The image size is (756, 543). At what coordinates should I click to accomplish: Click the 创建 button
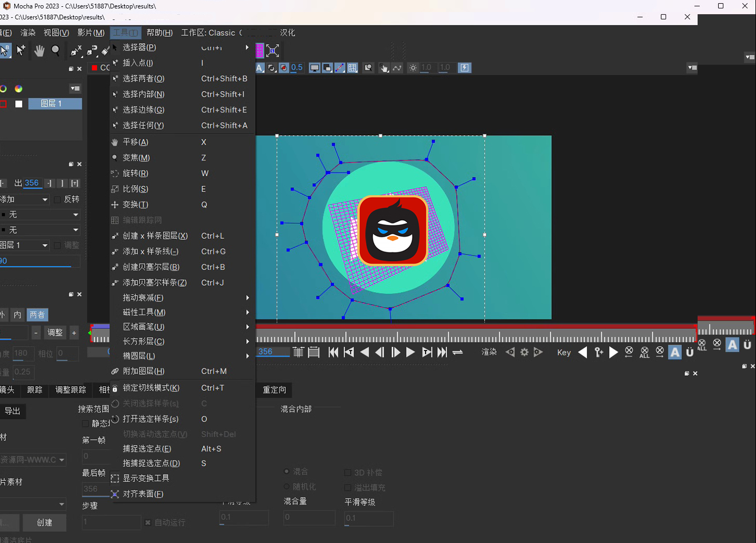click(45, 522)
